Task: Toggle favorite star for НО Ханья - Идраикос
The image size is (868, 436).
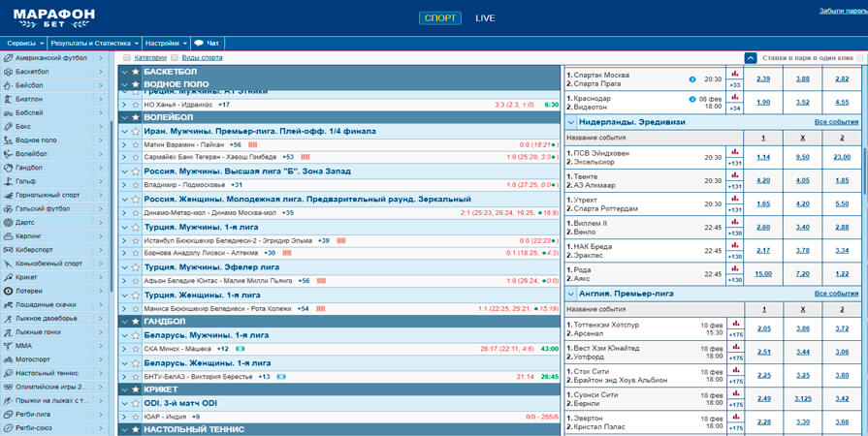Action: pos(136,105)
